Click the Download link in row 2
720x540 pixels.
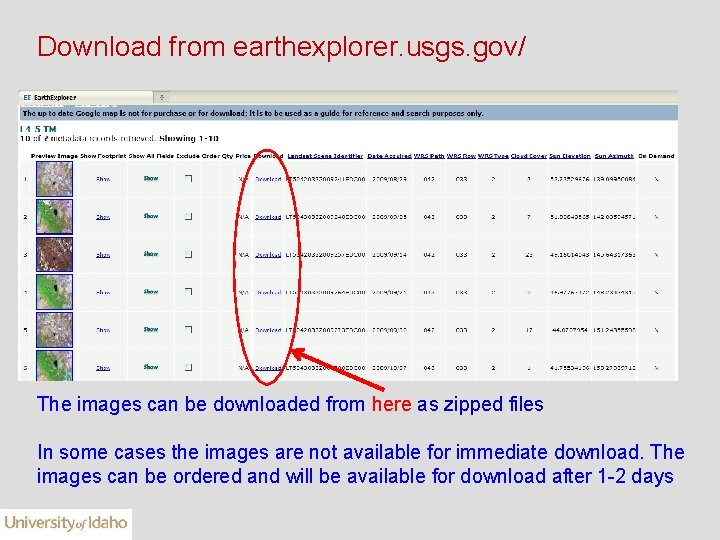pos(268,217)
